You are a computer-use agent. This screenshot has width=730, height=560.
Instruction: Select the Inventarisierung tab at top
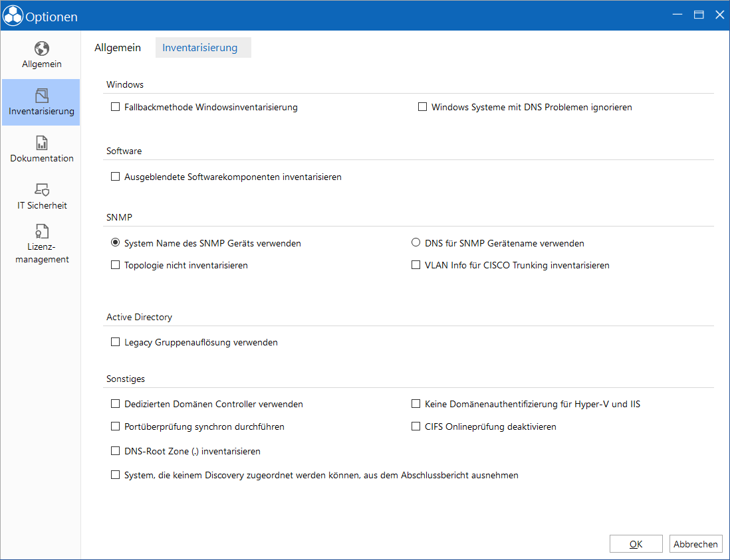pyautogui.click(x=203, y=47)
